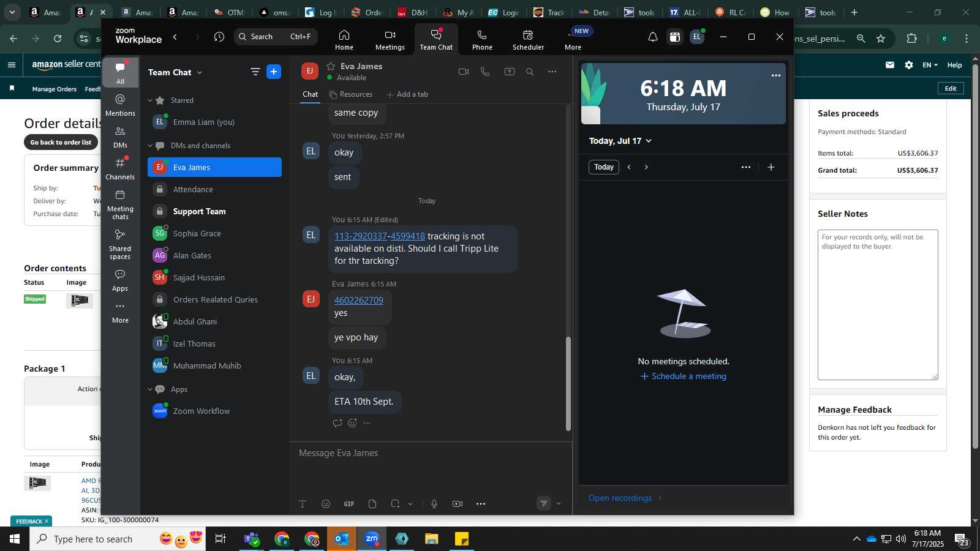Image resolution: width=980 pixels, height=551 pixels.
Task: Go to next day in calendar
Action: coord(646,167)
